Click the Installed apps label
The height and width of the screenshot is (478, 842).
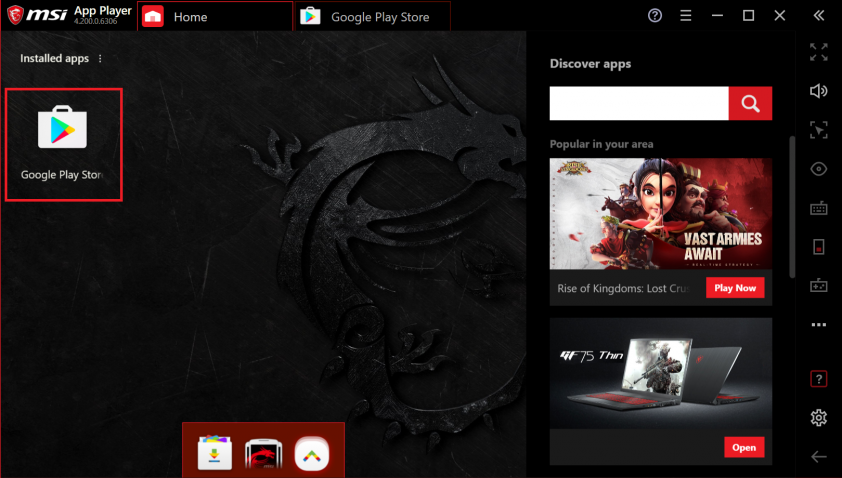(54, 58)
